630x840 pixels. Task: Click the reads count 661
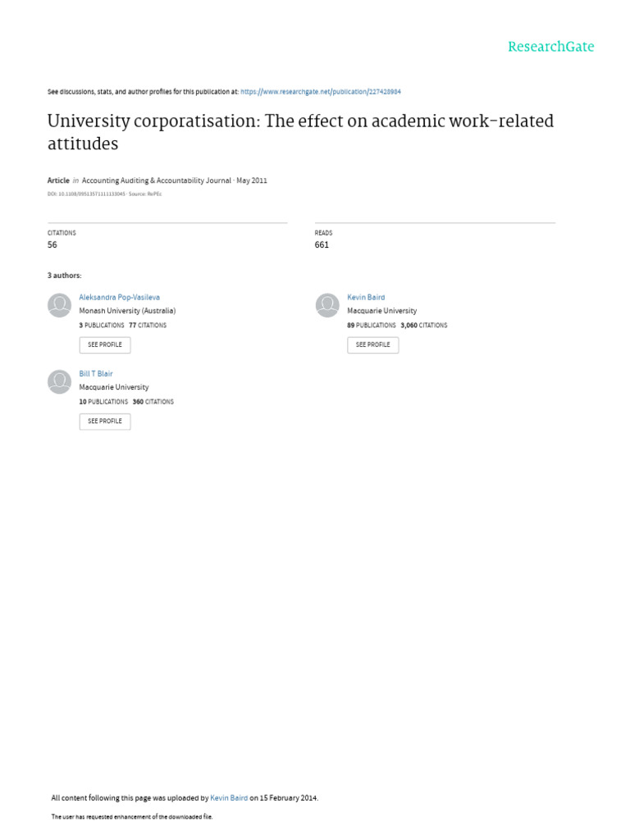[x=322, y=245]
